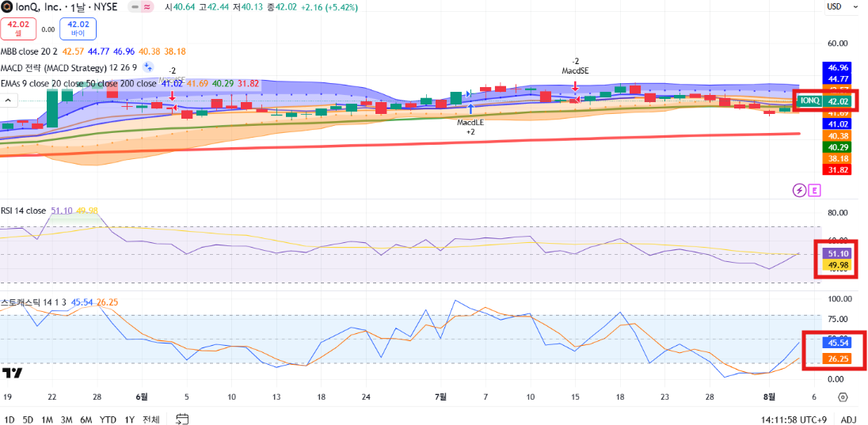
Task: Click the blue 42.02 buy button
Action: point(78,28)
